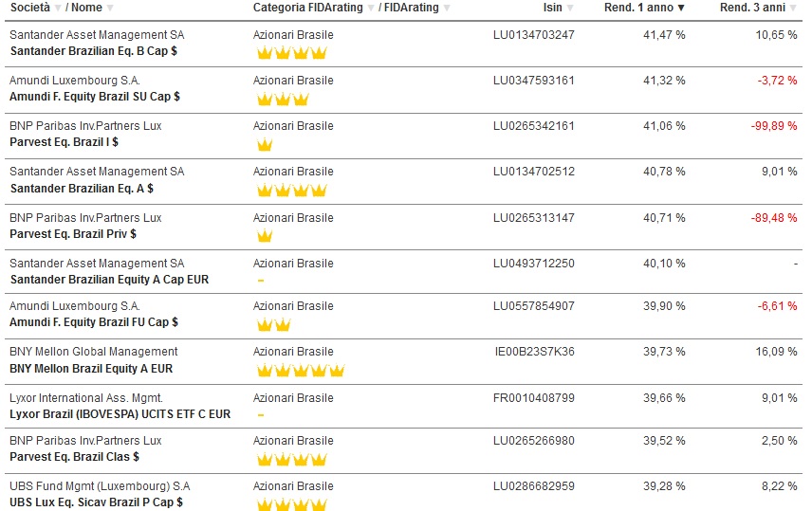Sort by Isin column arrow

point(570,8)
